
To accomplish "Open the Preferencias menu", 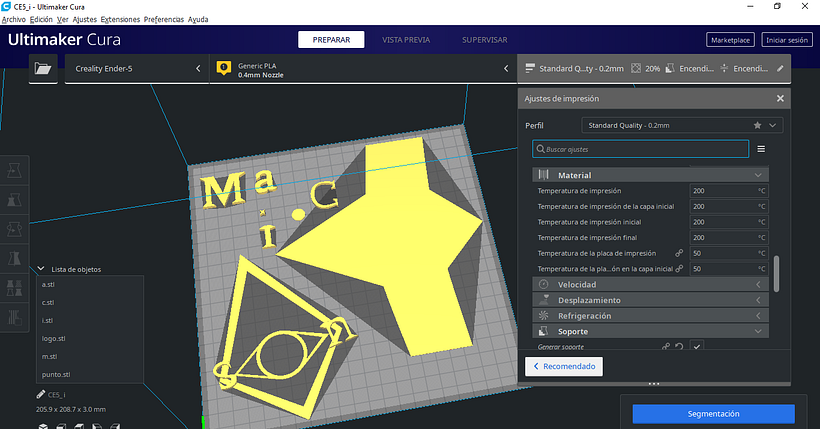I will [x=164, y=19].
